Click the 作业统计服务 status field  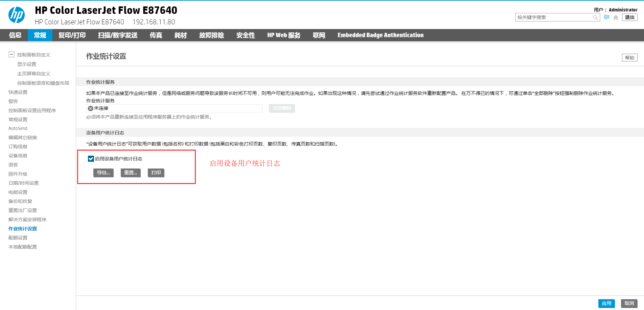click(175, 108)
